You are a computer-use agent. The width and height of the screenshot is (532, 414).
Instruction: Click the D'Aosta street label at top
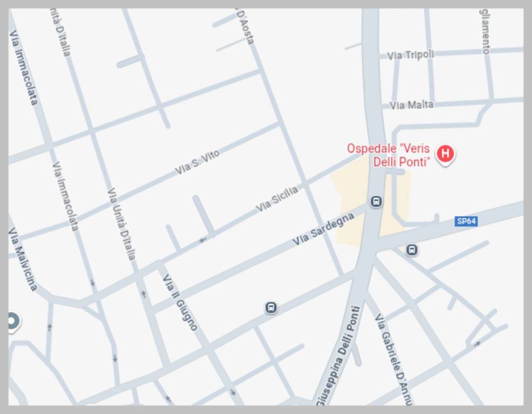[245, 27]
